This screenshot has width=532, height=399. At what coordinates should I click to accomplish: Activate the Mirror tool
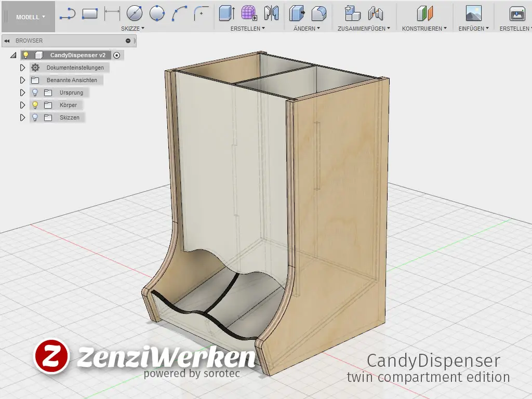click(x=271, y=14)
